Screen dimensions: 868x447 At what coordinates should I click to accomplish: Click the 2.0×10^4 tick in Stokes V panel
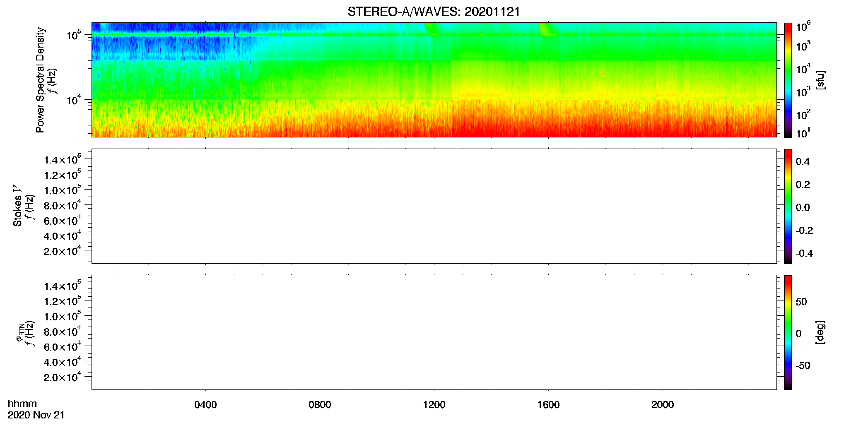63,251
